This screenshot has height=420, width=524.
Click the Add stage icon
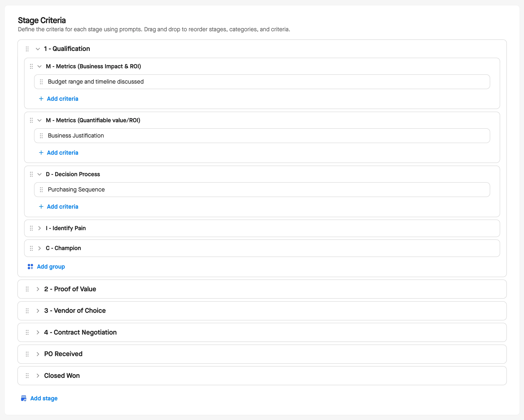tap(24, 398)
